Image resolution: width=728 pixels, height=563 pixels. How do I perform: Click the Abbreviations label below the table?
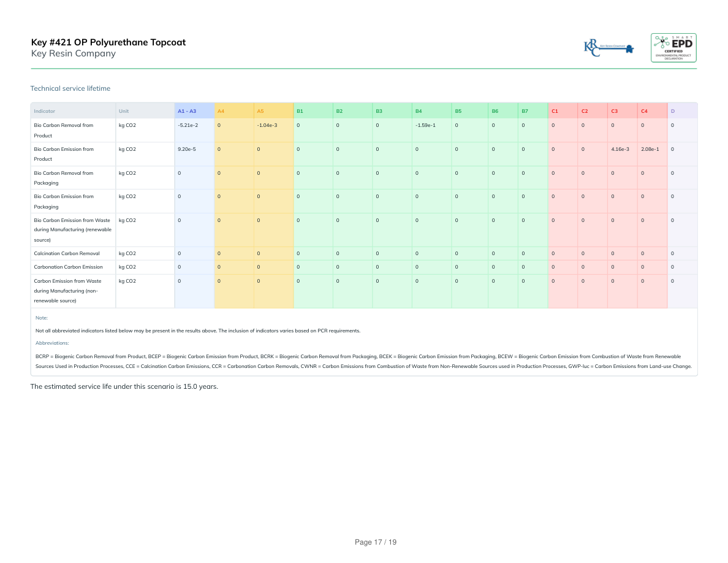pos(52,343)
